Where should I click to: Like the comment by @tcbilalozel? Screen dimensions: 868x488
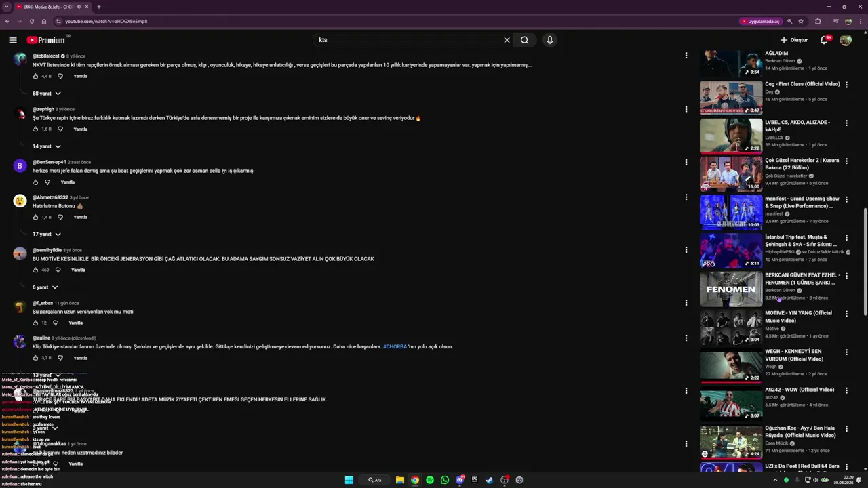point(35,76)
